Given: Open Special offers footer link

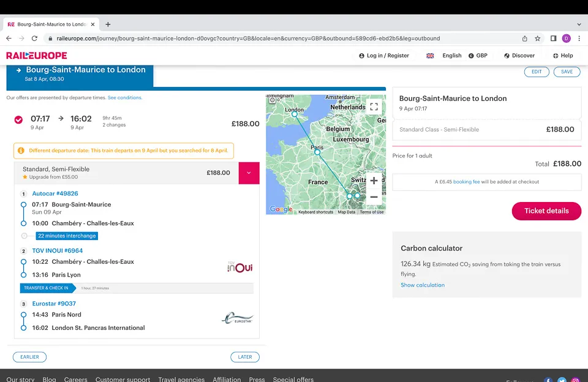Looking at the screenshot, I should click(293, 379).
